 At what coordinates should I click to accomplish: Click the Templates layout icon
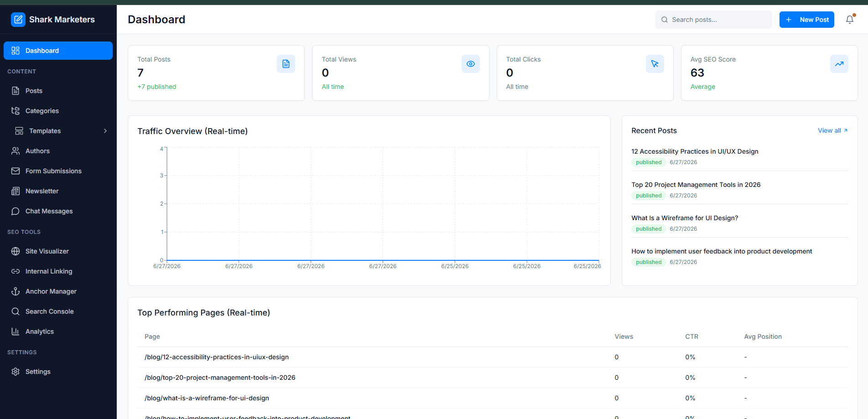[19, 131]
